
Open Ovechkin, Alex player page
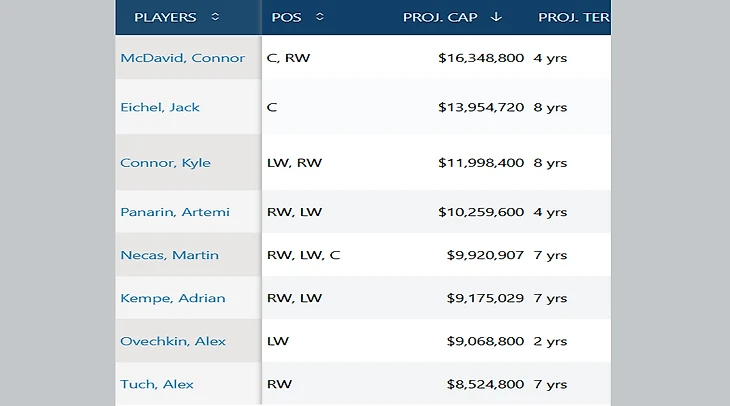[173, 341]
